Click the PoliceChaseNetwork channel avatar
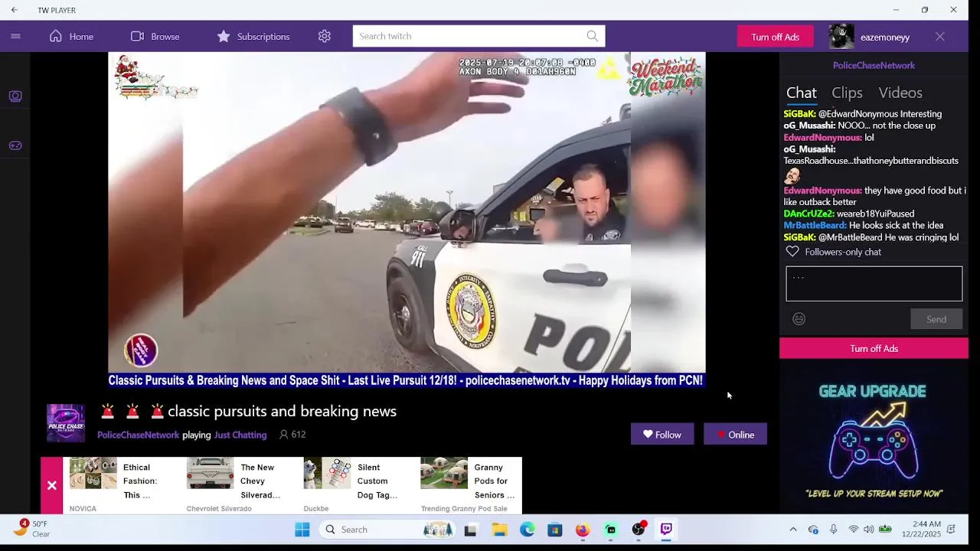980x551 pixels. point(66,423)
